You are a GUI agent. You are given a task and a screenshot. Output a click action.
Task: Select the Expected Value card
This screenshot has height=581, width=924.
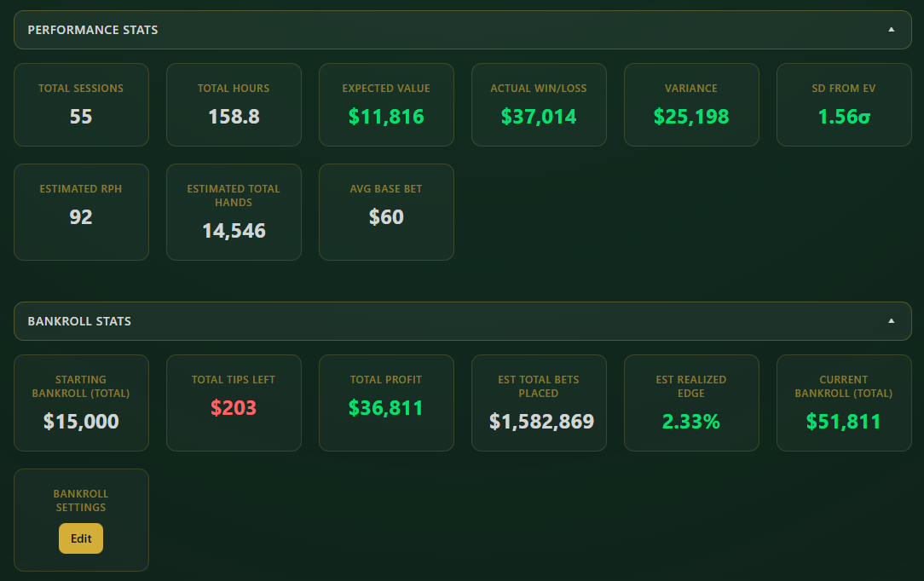point(386,104)
